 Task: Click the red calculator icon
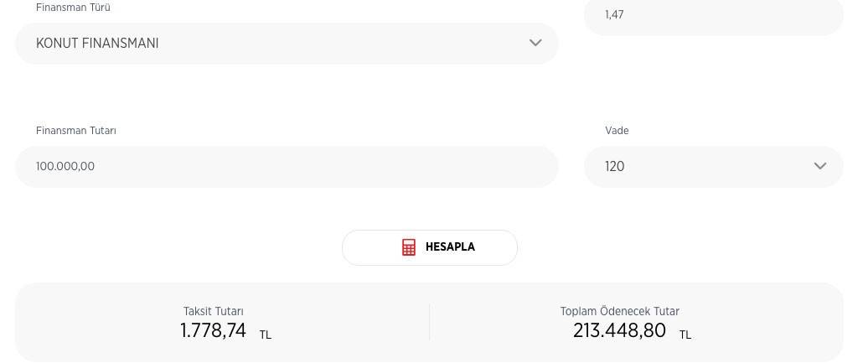click(x=409, y=247)
